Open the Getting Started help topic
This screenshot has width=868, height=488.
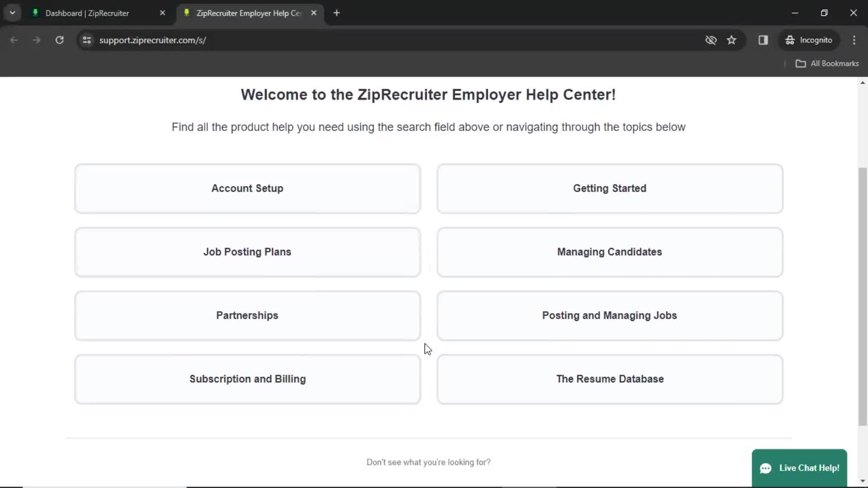[x=609, y=188]
